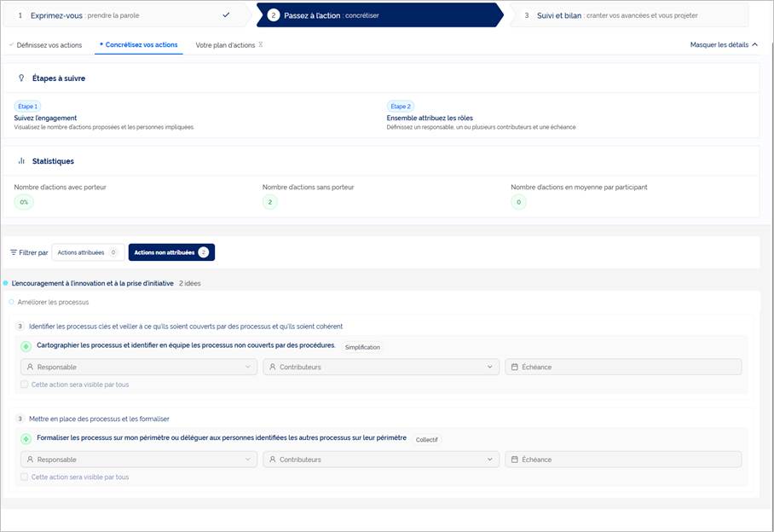Go to step 3 Suivi et bilan

tap(629, 15)
